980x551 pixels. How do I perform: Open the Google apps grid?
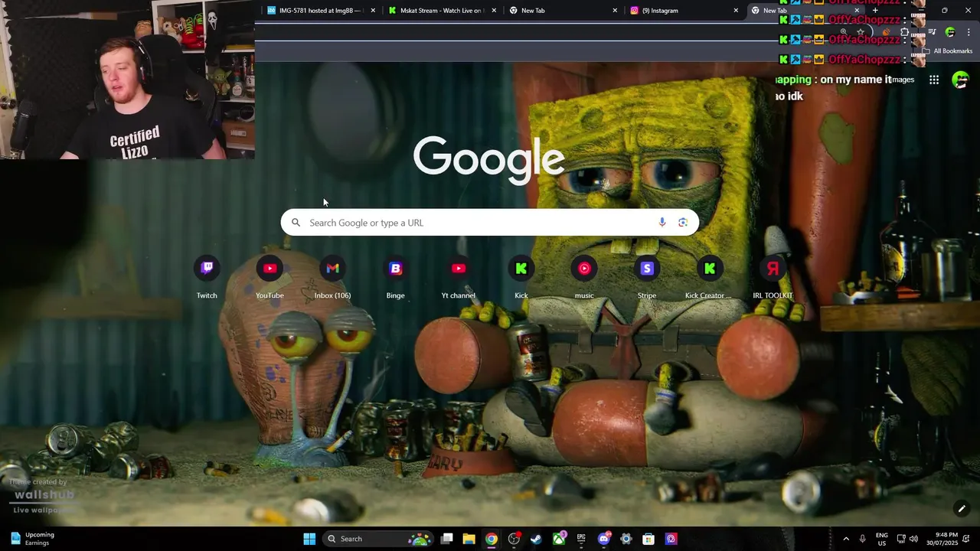tap(934, 80)
